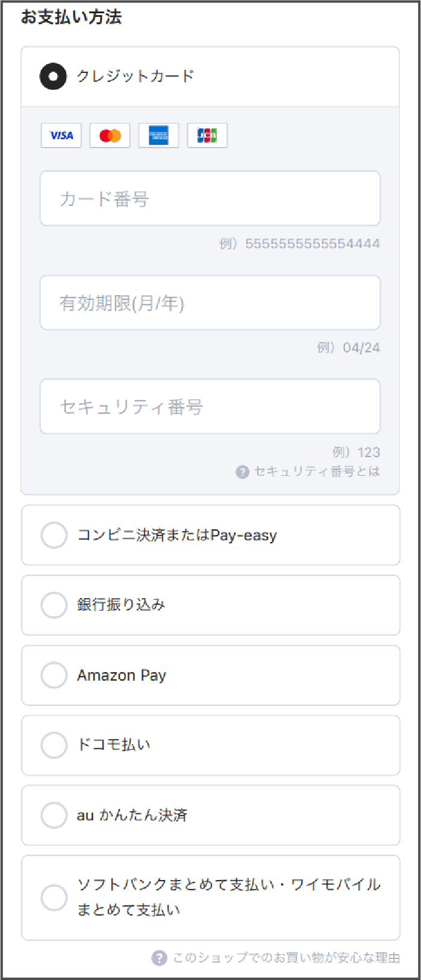Click the セキュリティ番号 input box
Viewport: 421px width, 980px height.
pos(210,407)
